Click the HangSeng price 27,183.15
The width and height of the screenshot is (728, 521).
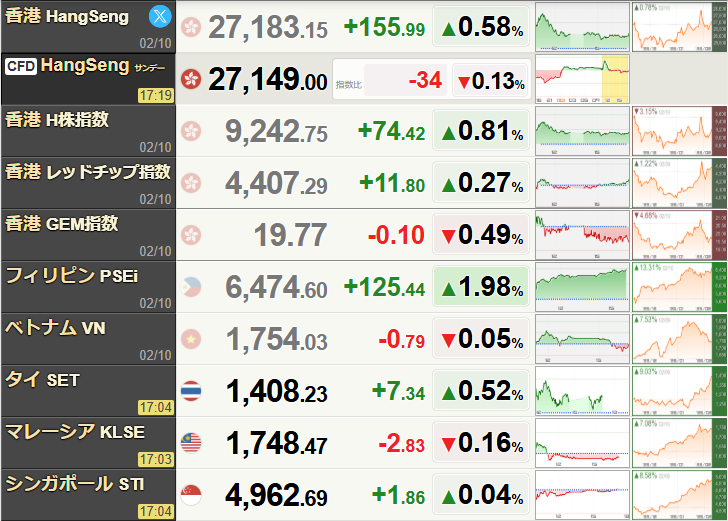point(268,27)
